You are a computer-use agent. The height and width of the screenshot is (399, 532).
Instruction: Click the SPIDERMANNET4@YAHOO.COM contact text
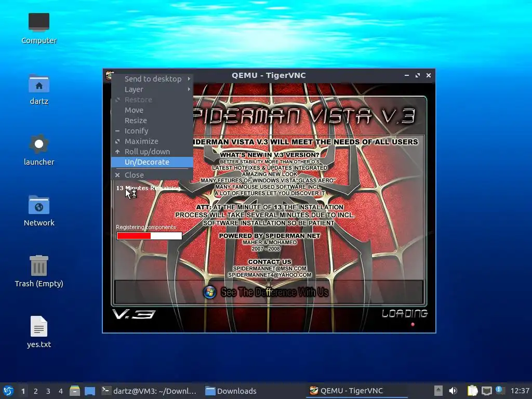(x=270, y=275)
